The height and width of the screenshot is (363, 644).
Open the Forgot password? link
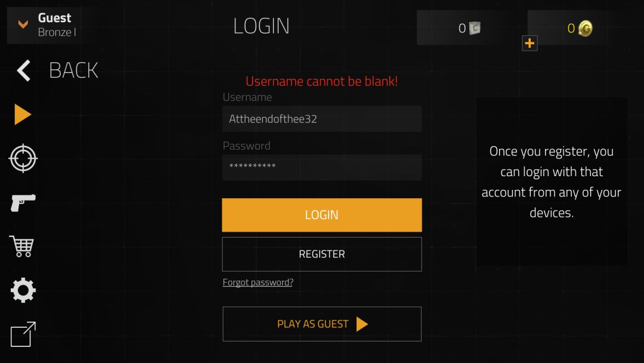pyautogui.click(x=258, y=282)
